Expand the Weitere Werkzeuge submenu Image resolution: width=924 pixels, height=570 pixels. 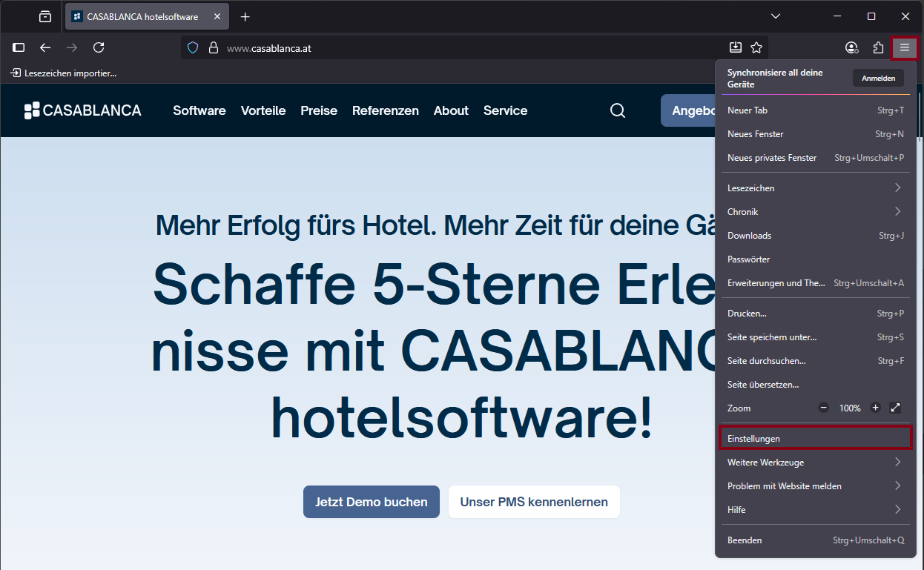(x=815, y=463)
